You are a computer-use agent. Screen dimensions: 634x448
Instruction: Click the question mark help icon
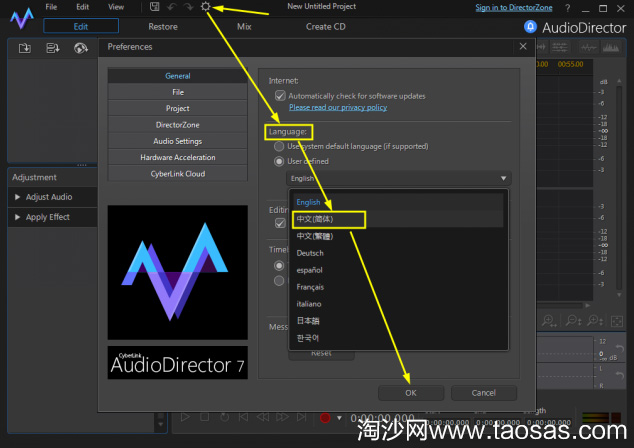[x=568, y=8]
